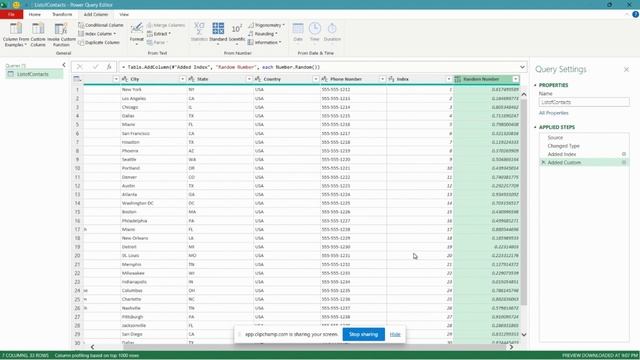Open the Help question mark icon
Viewport: 640px width, 360px height.
635,14
